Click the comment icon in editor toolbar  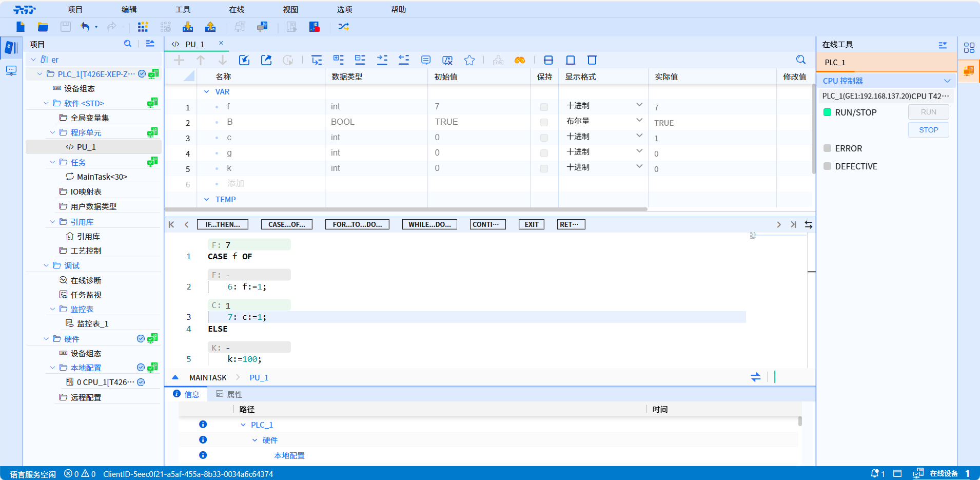pyautogui.click(x=426, y=60)
